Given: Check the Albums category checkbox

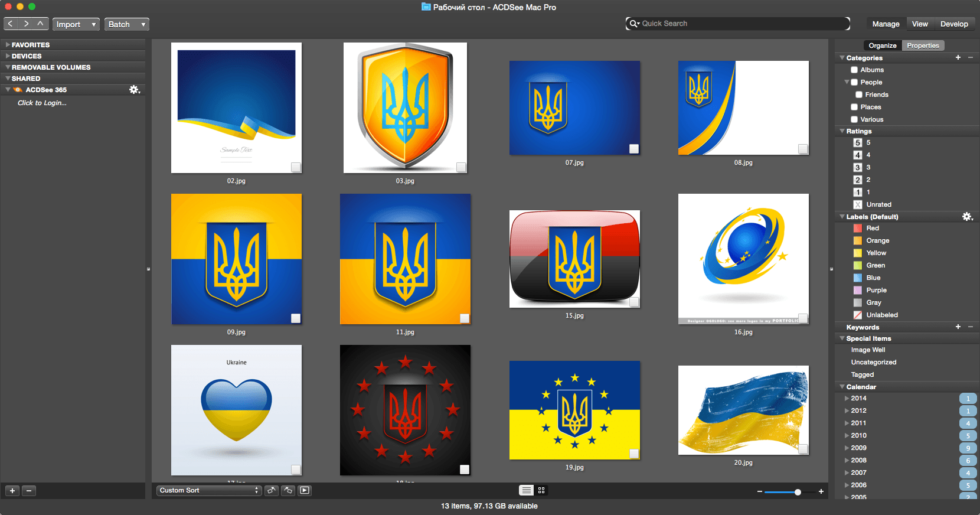Looking at the screenshot, I should pyautogui.click(x=854, y=70).
